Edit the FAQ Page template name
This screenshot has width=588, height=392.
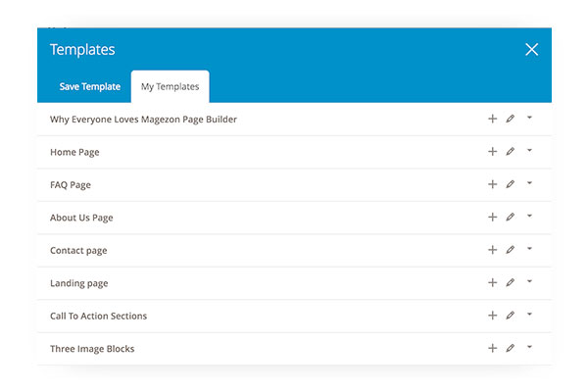(510, 184)
